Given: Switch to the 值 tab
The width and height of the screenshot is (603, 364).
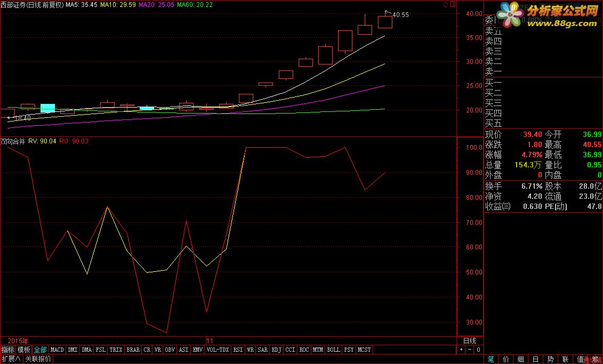Looking at the screenshot, I should coord(580,359).
